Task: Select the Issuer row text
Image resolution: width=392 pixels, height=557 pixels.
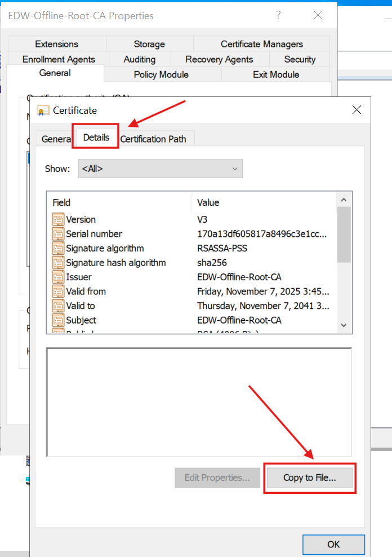Action: click(79, 277)
